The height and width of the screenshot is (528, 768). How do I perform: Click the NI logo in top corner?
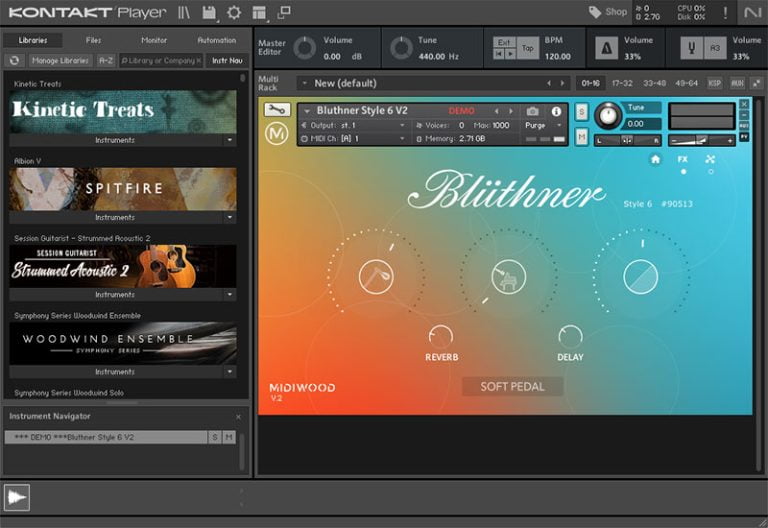pos(752,13)
